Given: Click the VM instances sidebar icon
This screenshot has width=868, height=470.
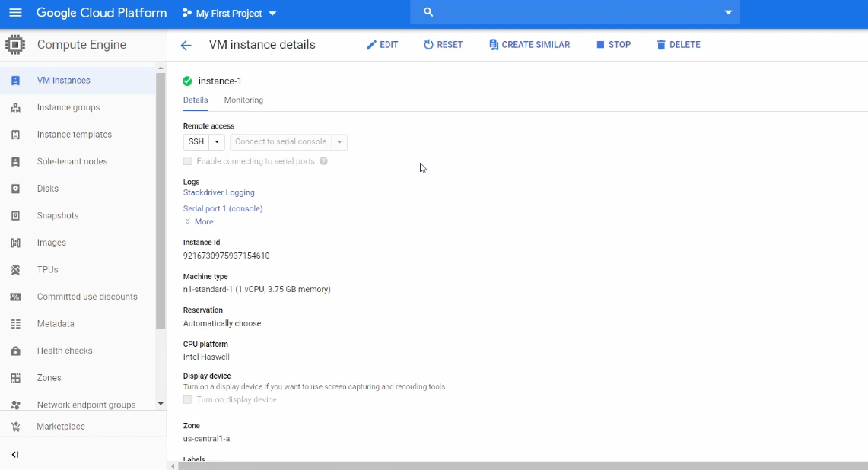Looking at the screenshot, I should coord(15,81).
